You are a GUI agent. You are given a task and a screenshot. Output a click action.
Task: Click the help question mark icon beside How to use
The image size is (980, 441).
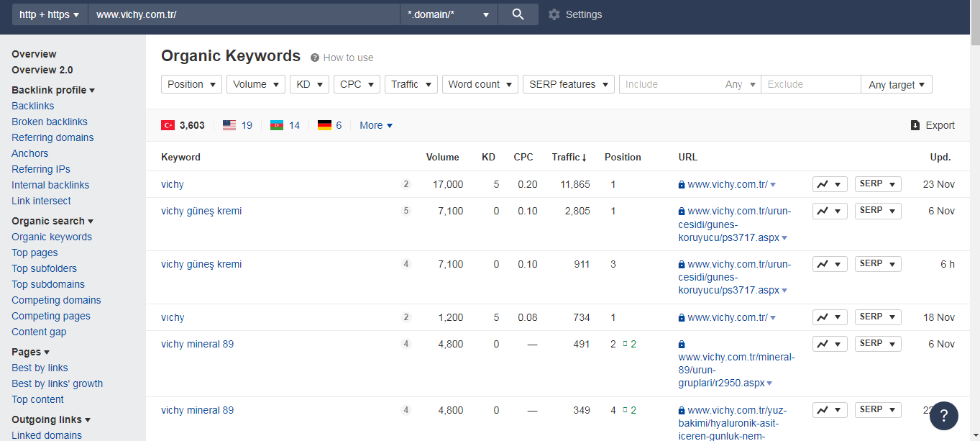pos(315,58)
